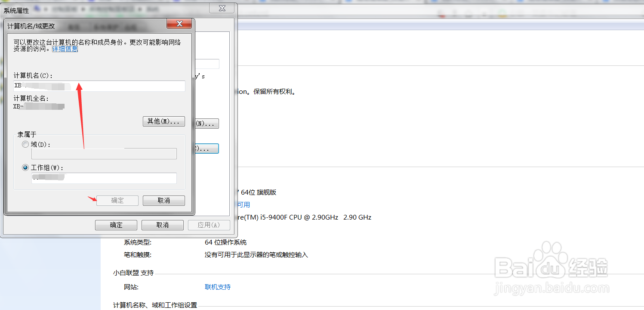Click the 确定 button of the System Properties window
The height and width of the screenshot is (310, 644).
[x=116, y=225]
